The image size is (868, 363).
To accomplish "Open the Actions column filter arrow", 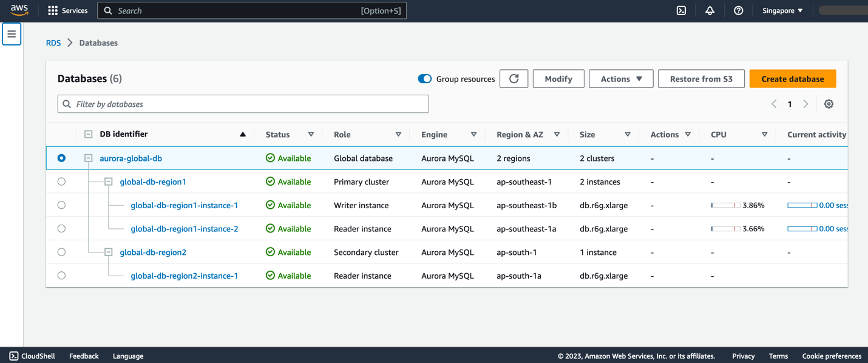I will pos(688,134).
